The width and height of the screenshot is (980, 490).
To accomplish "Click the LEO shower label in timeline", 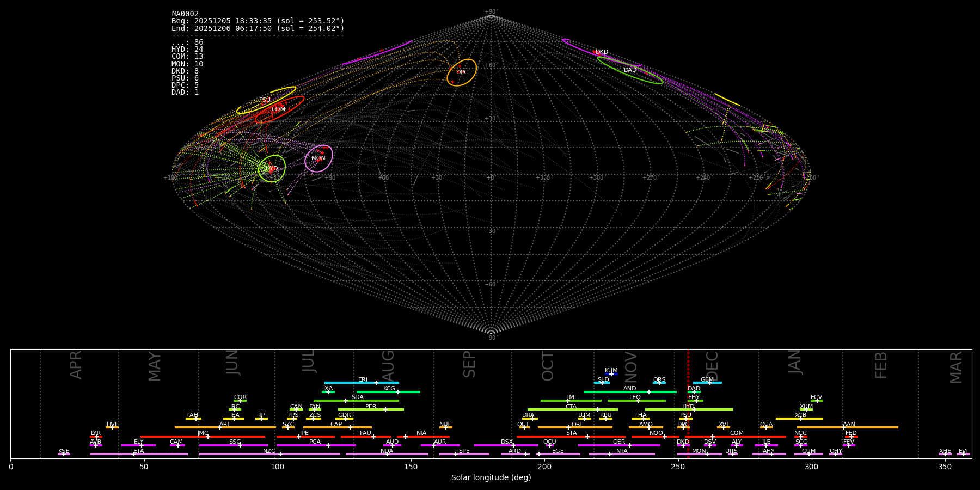I will (x=635, y=397).
